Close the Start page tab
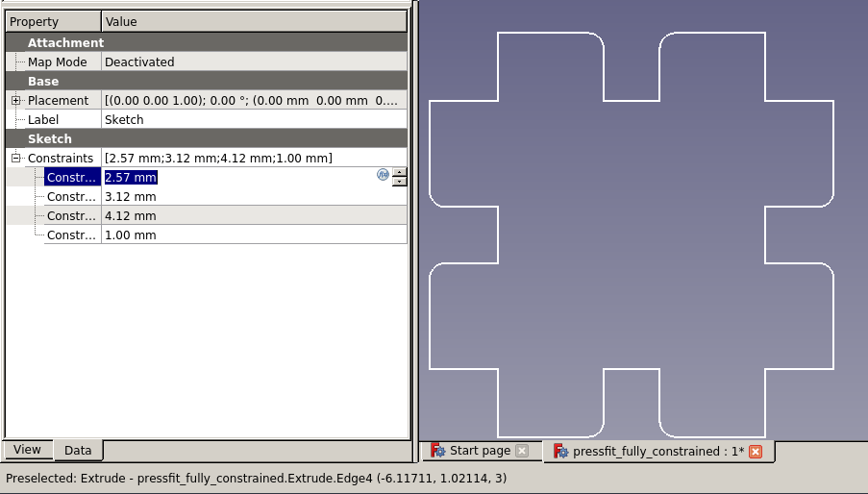This screenshot has width=868, height=494. [x=521, y=451]
